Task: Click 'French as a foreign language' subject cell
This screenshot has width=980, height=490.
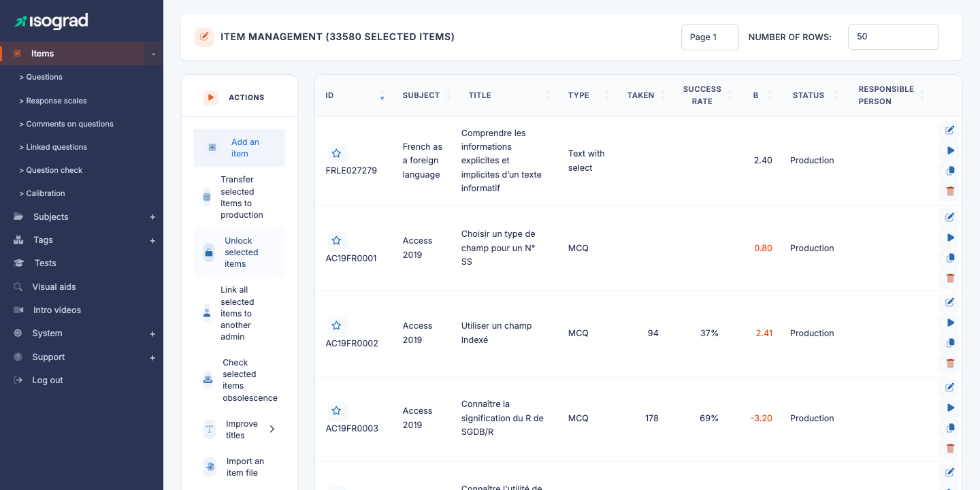Action: click(423, 161)
